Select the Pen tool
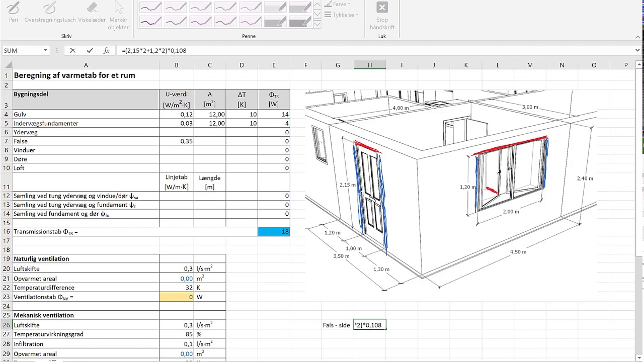The height and width of the screenshot is (362, 644). point(14,12)
